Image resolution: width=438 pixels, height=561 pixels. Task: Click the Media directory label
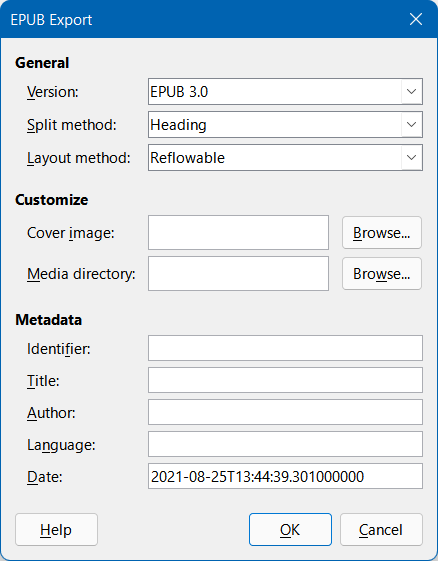pyautogui.click(x=81, y=274)
